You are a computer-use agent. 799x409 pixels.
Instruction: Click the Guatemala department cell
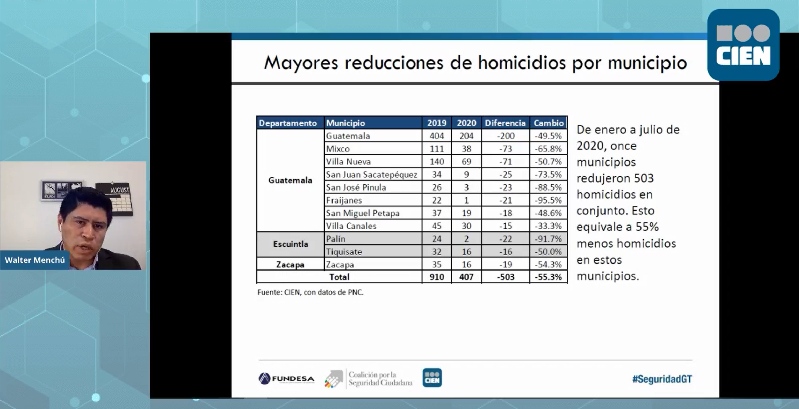[x=290, y=180]
